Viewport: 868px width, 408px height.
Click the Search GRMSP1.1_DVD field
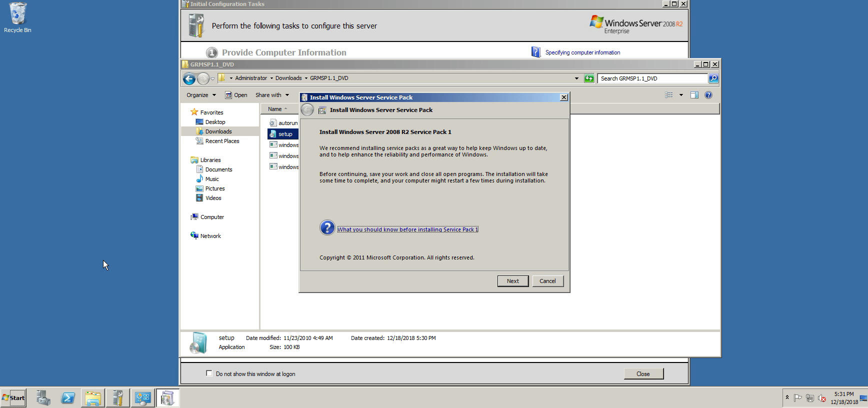pyautogui.click(x=652, y=78)
